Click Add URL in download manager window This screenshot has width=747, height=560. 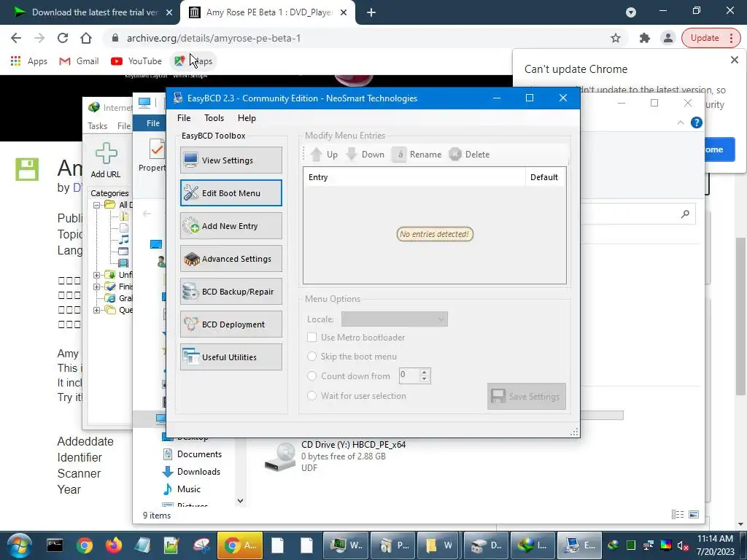coord(106,160)
